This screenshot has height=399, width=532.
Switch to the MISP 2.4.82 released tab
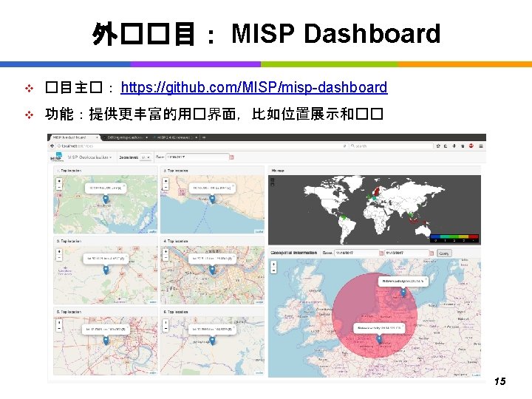coord(173,137)
